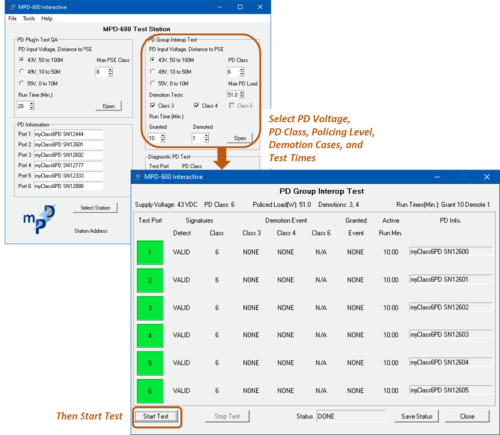Click the Status field showing DONE
500x435 pixels.
click(351, 416)
